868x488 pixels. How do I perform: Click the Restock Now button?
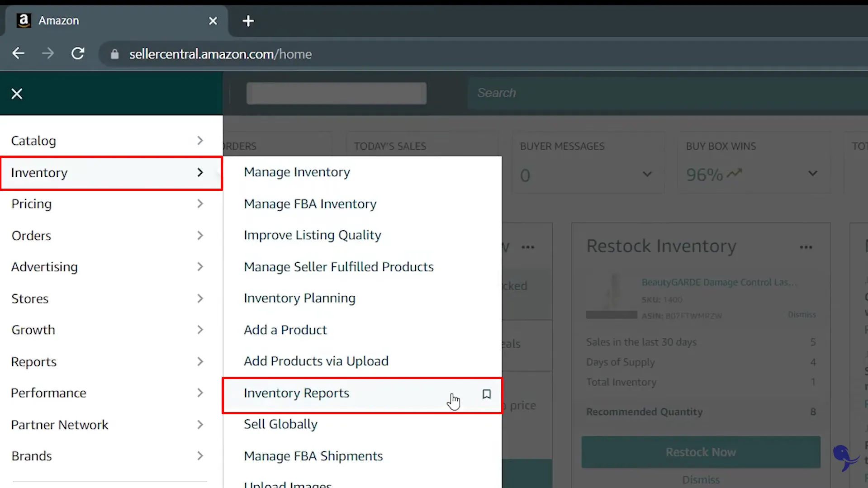click(x=700, y=452)
